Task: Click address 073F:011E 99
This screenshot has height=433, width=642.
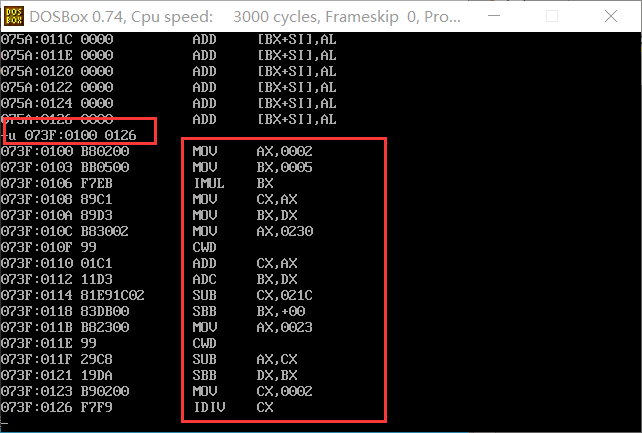Action: [48, 343]
